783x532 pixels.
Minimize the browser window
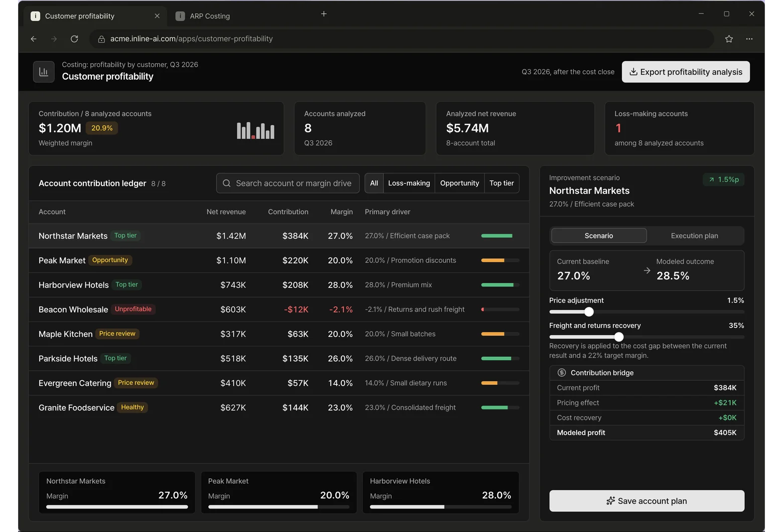click(x=701, y=14)
